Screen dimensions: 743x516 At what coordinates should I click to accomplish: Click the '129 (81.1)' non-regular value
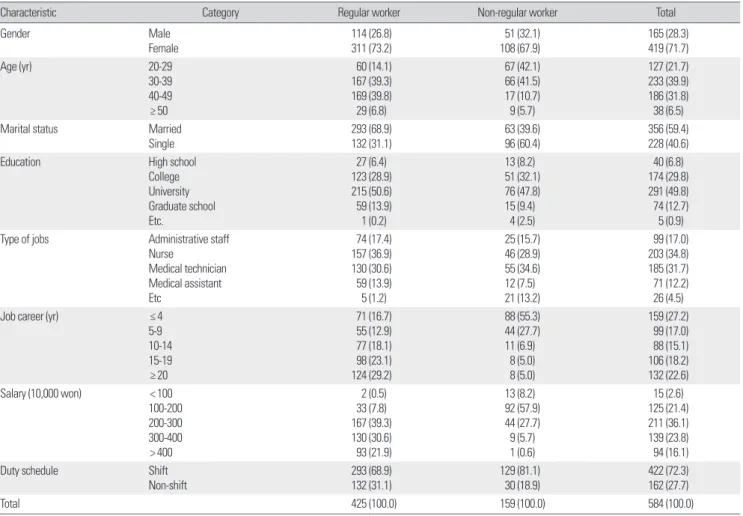pyautogui.click(x=520, y=471)
